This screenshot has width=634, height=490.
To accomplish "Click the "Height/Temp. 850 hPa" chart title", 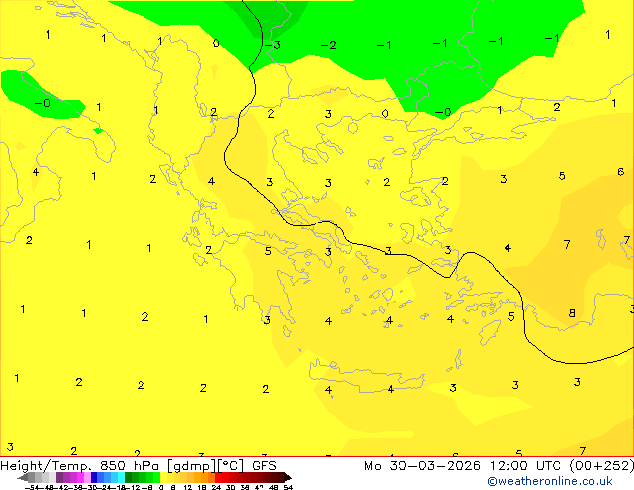I will [80, 466].
